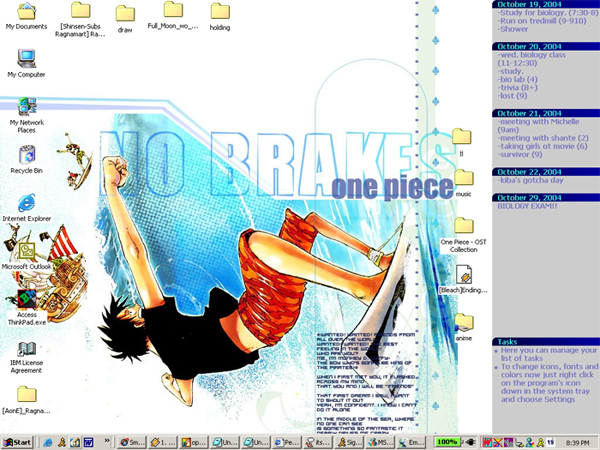Click the October 29, 2004 date header
Image resolution: width=600 pixels, height=450 pixels.
coord(546,197)
